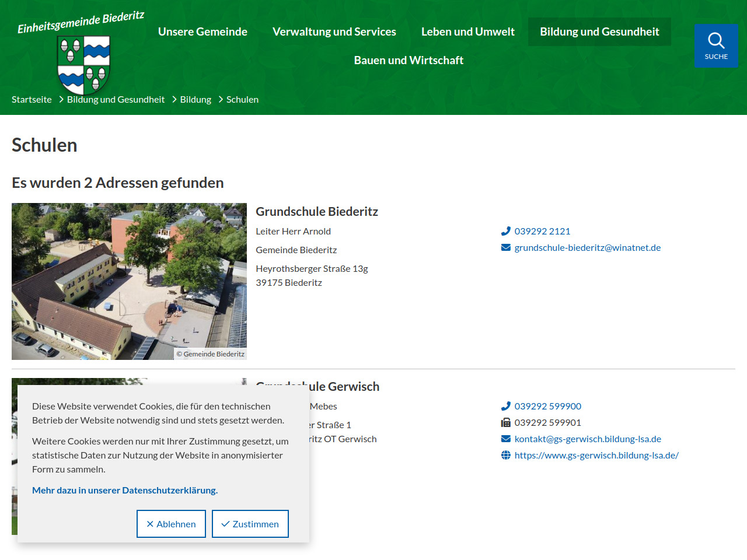Navigate to Bildung breadcrumb link
The image size is (747, 560).
(x=196, y=99)
